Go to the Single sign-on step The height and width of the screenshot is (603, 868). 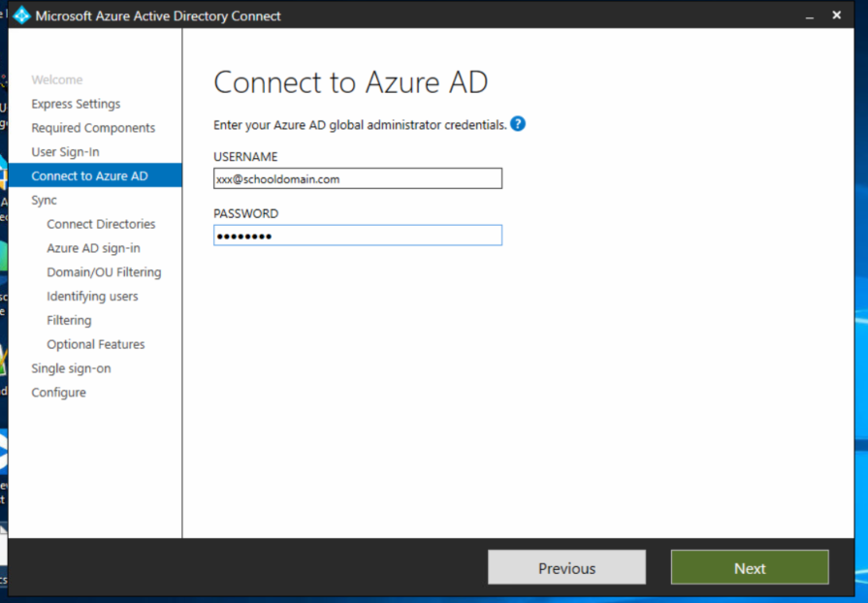[71, 368]
